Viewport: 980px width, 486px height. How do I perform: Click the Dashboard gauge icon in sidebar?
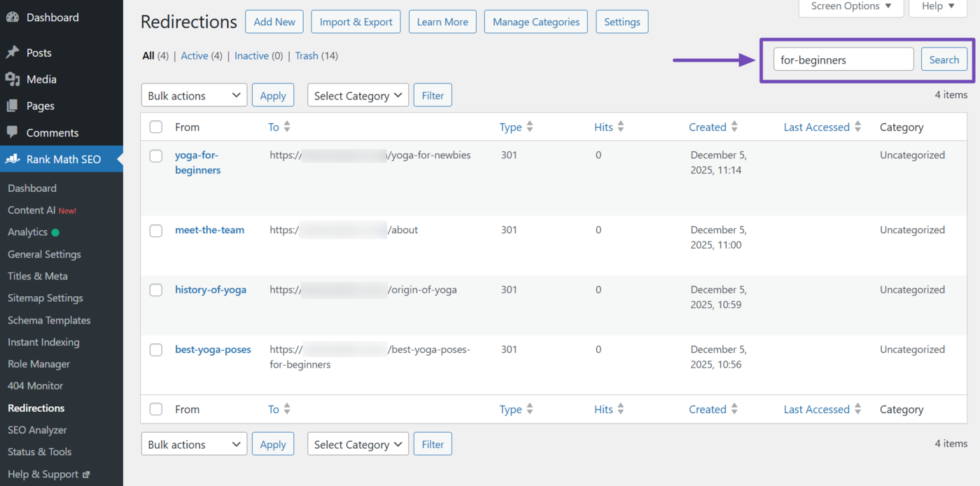pos(12,18)
